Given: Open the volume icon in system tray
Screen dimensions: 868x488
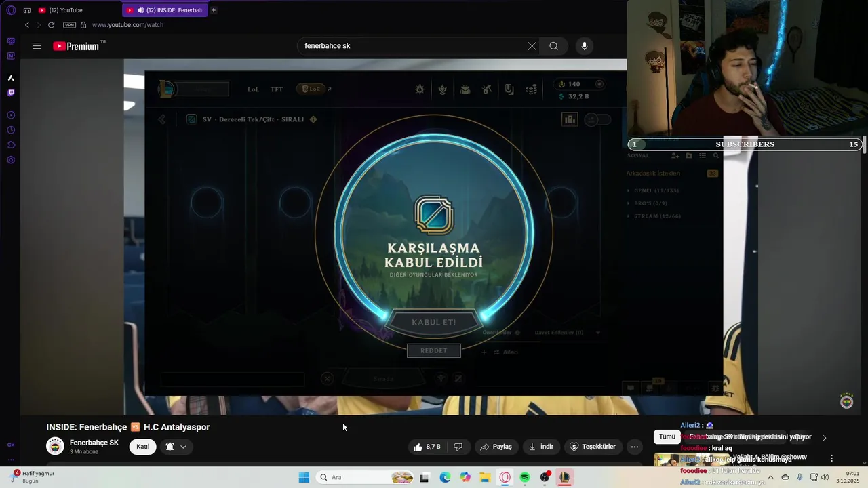Looking at the screenshot, I should [x=825, y=477].
